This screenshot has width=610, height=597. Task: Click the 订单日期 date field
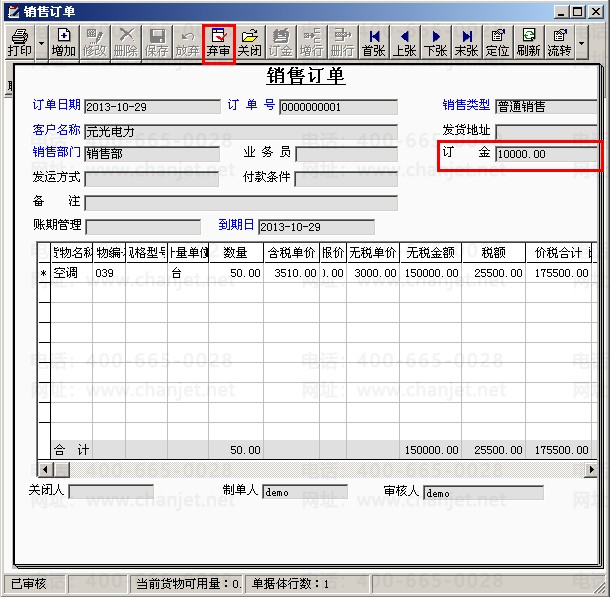click(x=152, y=107)
